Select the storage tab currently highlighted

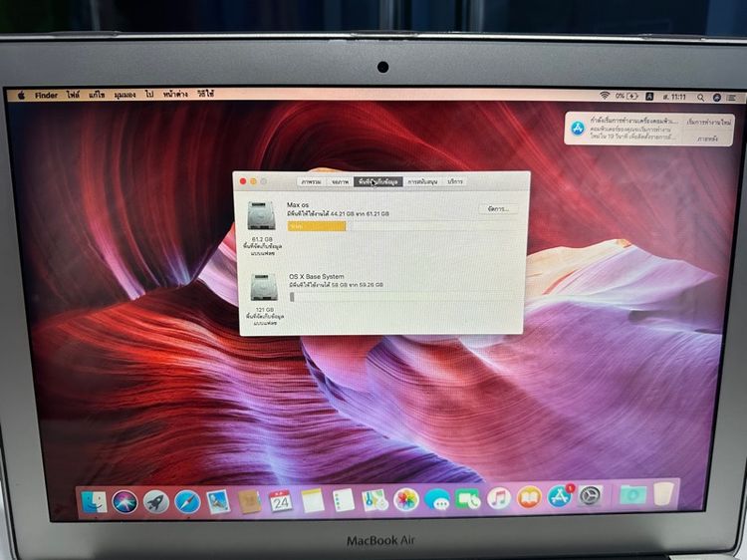378,182
